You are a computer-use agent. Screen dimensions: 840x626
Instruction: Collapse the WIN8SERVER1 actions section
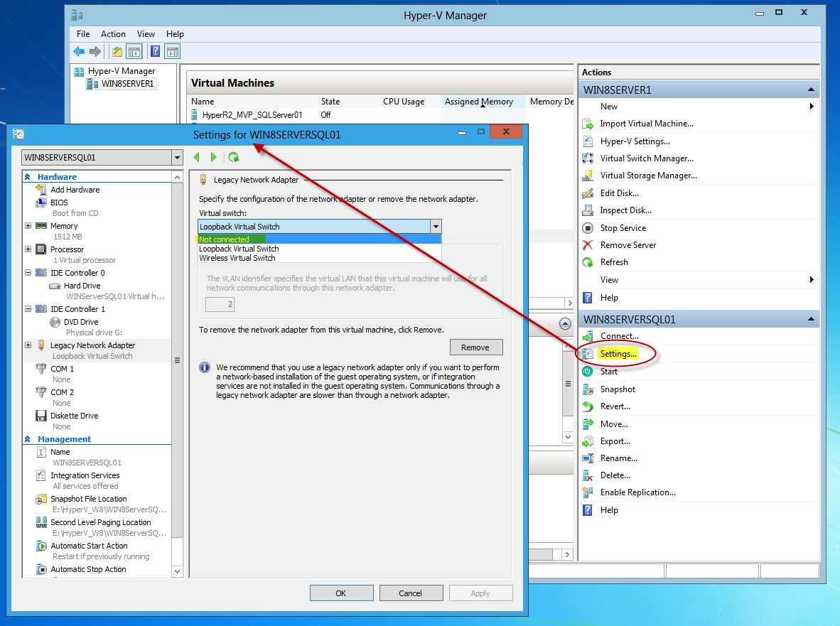tap(811, 90)
